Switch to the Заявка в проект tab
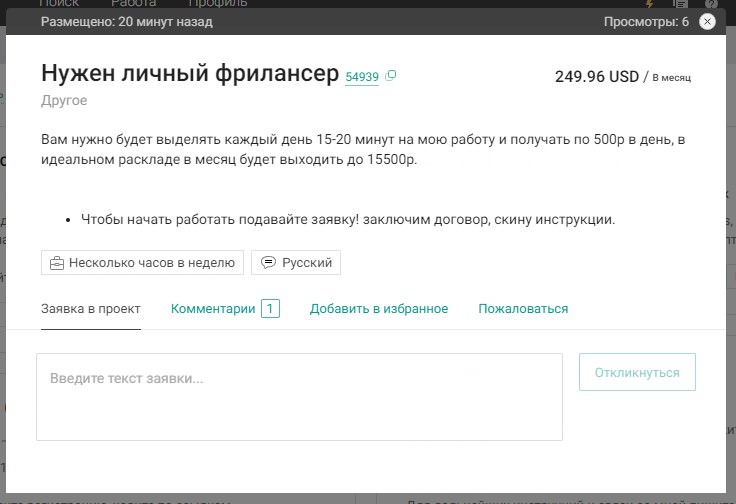 click(x=91, y=309)
